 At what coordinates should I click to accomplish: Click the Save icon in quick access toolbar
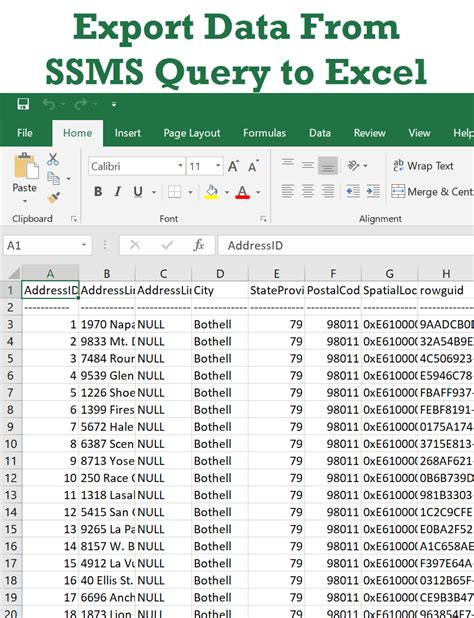(23, 104)
